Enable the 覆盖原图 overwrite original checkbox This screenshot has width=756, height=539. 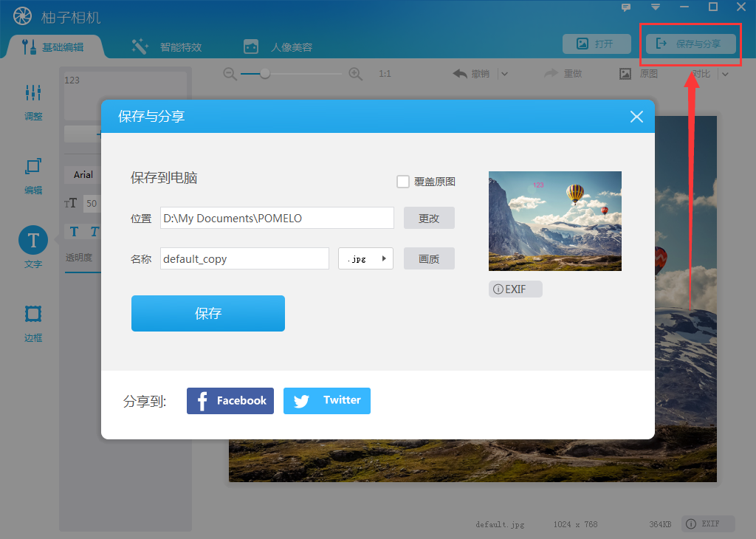coord(403,181)
